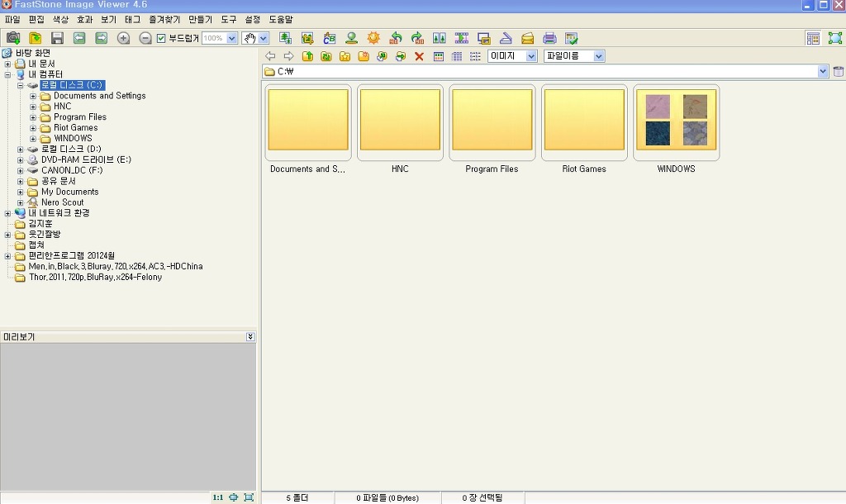Image resolution: width=846 pixels, height=504 pixels.
Task: Toggle the 부드럽게 smooth checkbox
Action: click(162, 38)
